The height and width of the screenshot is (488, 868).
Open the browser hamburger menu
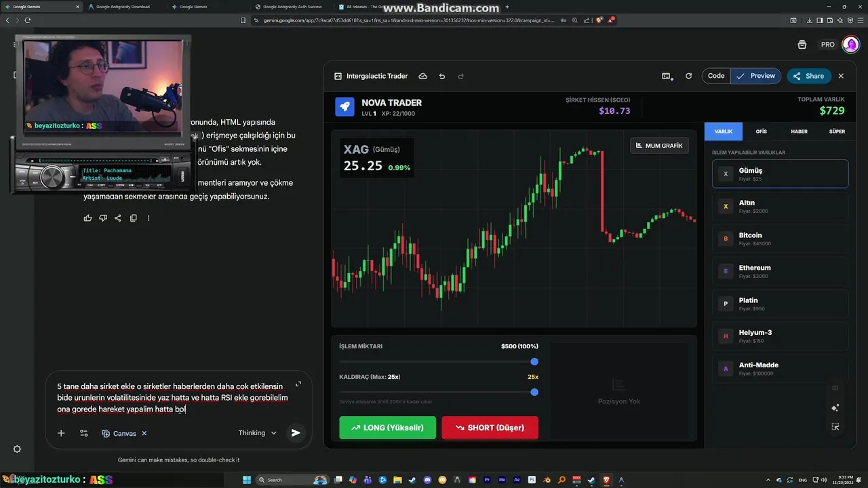point(860,20)
